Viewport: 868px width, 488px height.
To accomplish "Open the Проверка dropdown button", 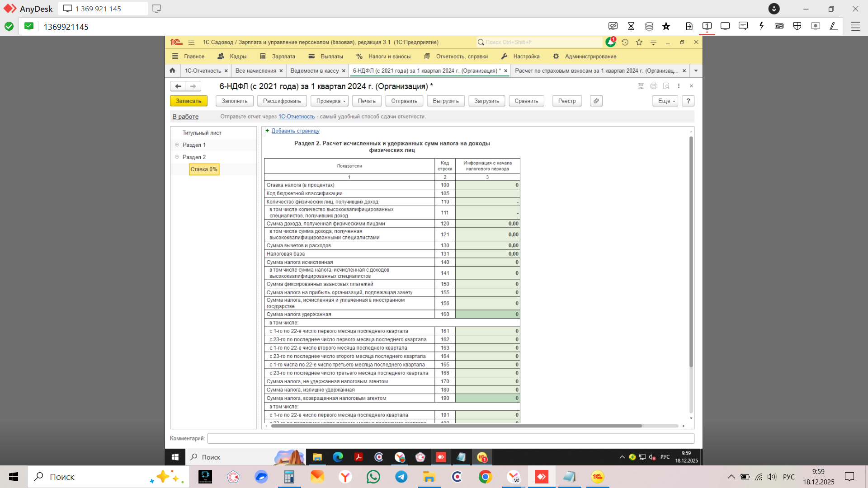I will [x=331, y=101].
